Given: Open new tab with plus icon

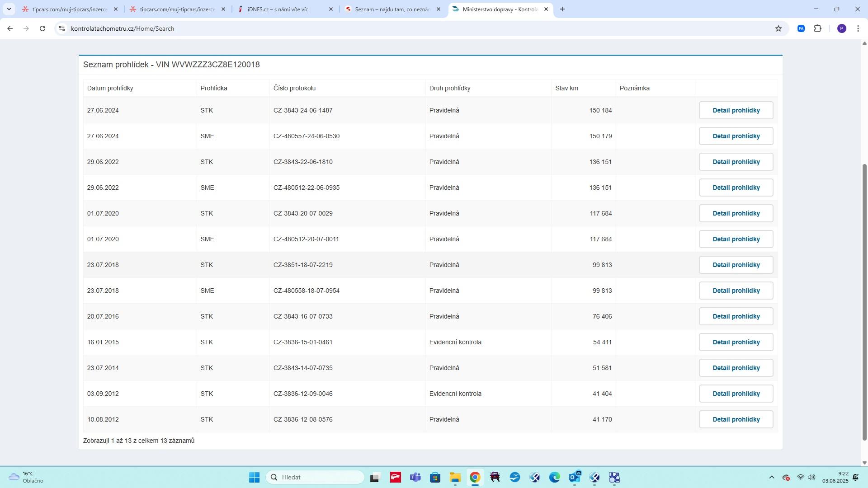Looking at the screenshot, I should (x=562, y=9).
